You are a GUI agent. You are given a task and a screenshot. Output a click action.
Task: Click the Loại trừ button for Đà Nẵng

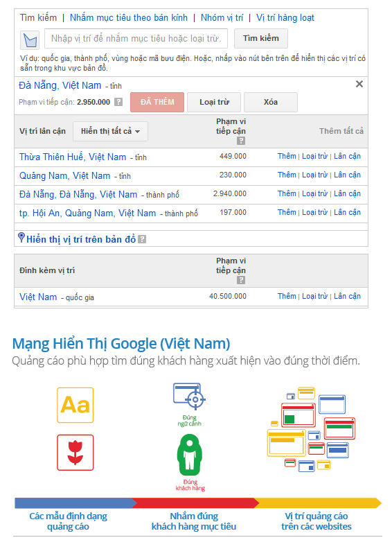(214, 102)
